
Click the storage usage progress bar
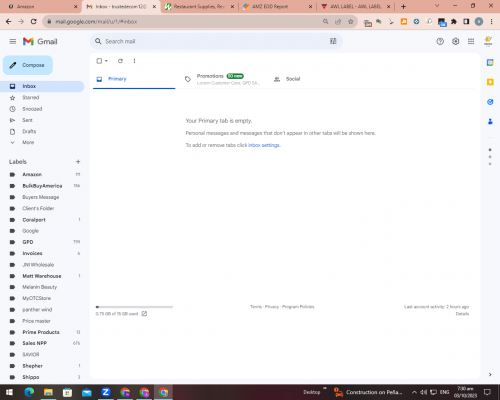click(134, 307)
